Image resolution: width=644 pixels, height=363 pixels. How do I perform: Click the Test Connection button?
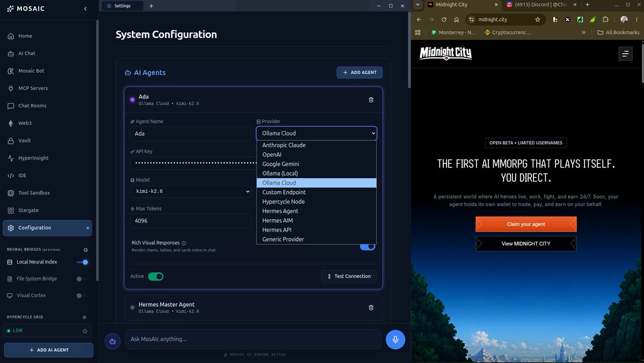pyautogui.click(x=349, y=277)
